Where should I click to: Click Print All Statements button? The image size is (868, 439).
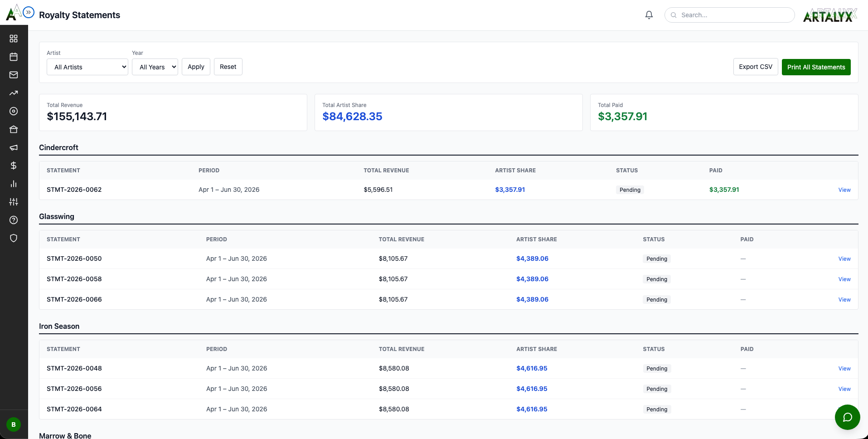816,67
